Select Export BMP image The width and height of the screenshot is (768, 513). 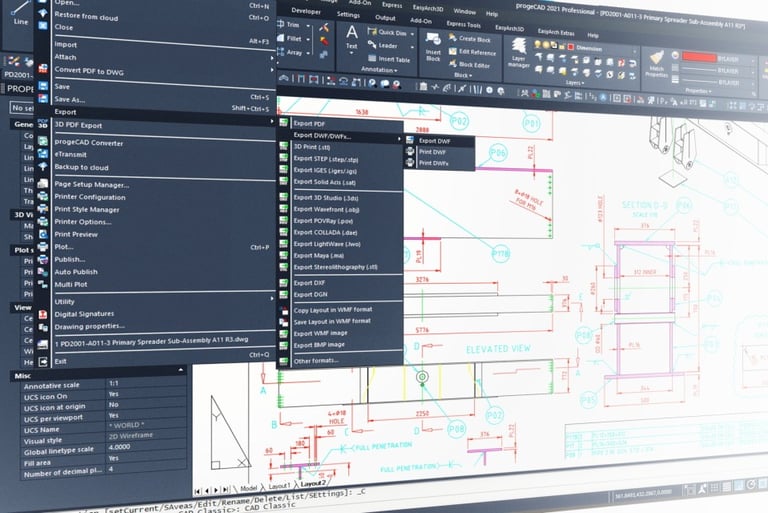pyautogui.click(x=319, y=345)
